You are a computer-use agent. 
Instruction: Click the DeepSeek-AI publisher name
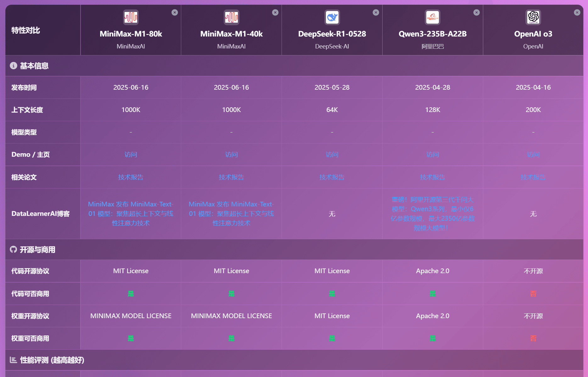click(x=332, y=46)
